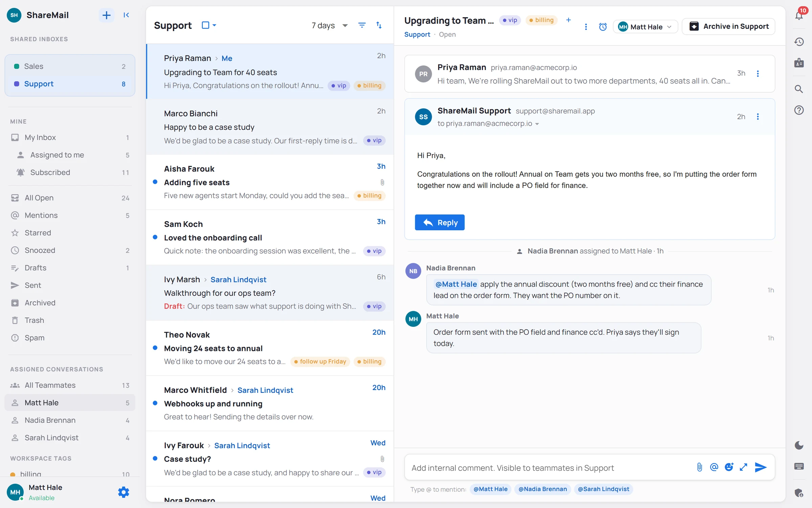Open the Matt Hale assignee dropdown
Screen dimensions: 812x508
pyautogui.click(x=645, y=27)
